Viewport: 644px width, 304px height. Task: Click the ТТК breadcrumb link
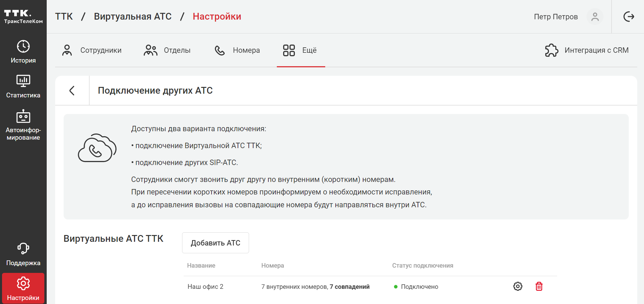point(64,17)
